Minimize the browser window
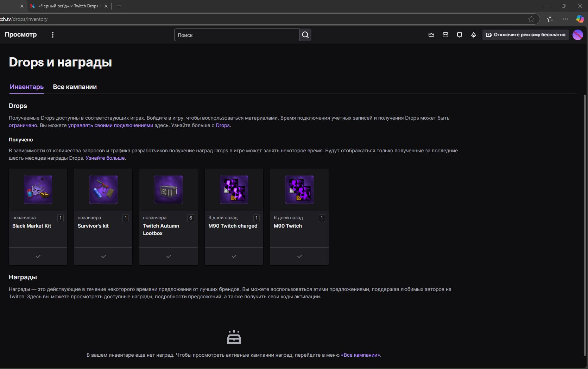The width and height of the screenshot is (588, 369). pos(547,6)
